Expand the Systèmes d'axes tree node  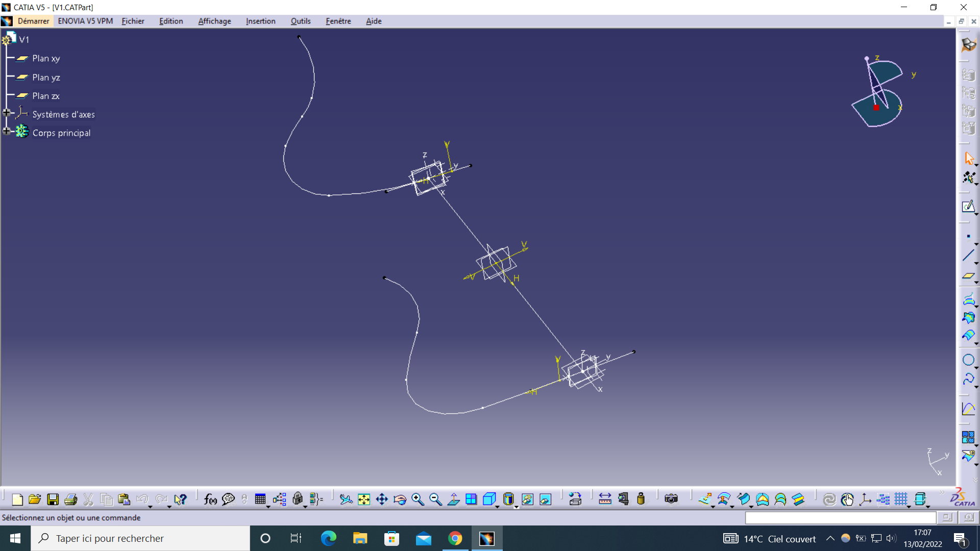tap(7, 113)
